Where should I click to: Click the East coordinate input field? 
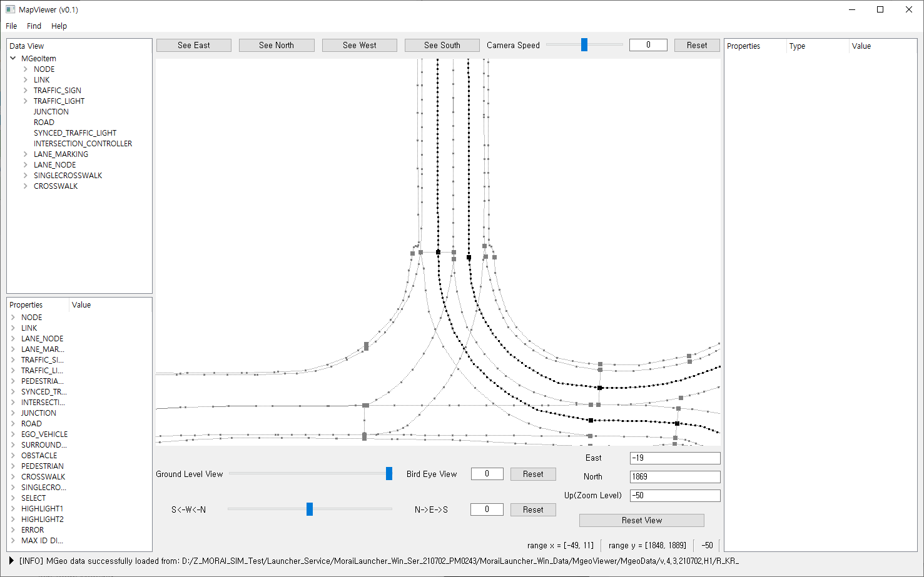(674, 458)
